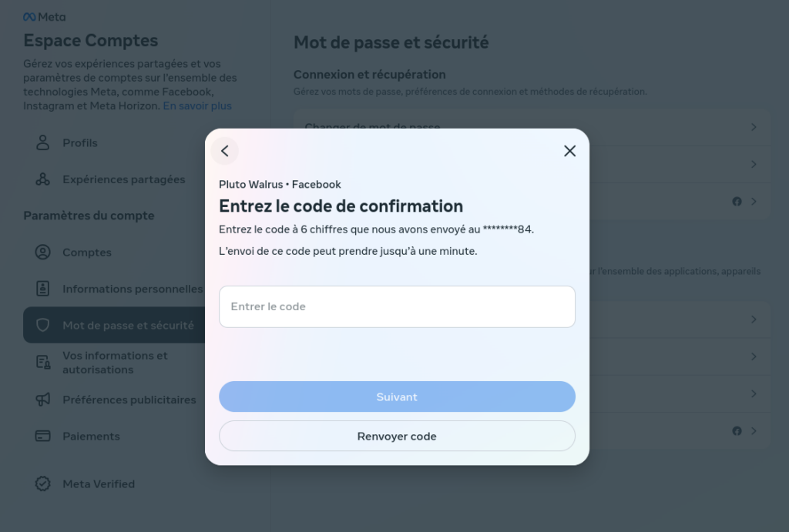Click the Entrer le code field

coord(397,306)
